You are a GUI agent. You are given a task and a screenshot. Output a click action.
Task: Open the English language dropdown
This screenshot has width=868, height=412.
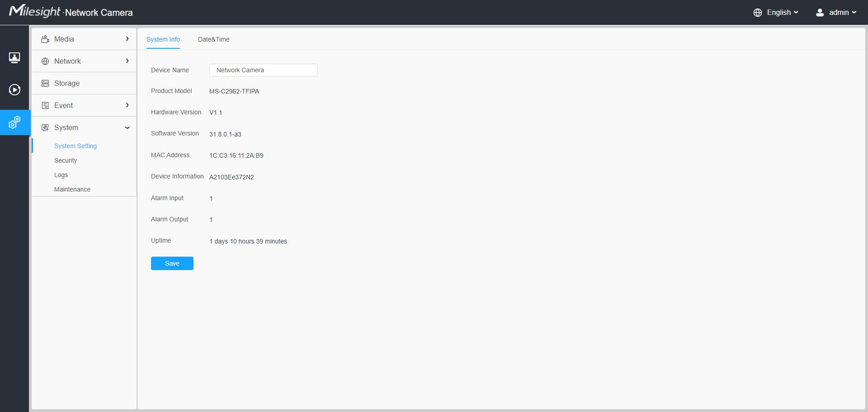pos(783,13)
